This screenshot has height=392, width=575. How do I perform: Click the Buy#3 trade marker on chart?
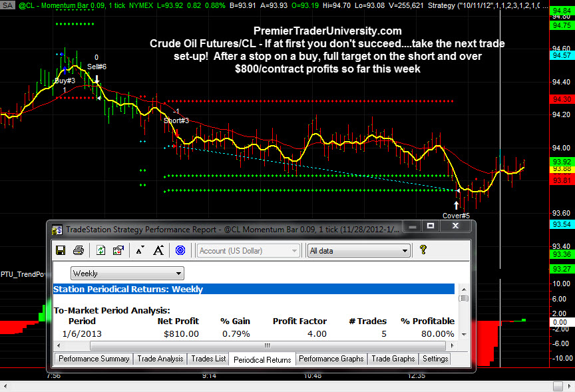pyautogui.click(x=65, y=81)
